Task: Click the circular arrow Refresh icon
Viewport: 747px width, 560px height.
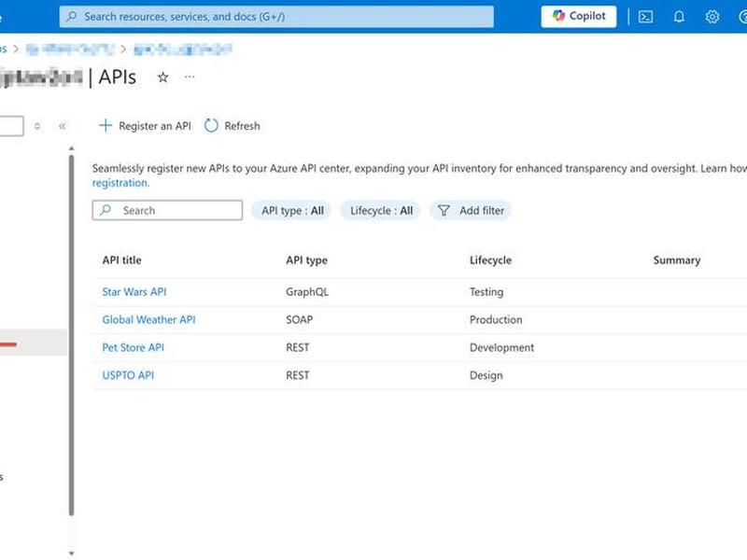Action: coord(211,126)
